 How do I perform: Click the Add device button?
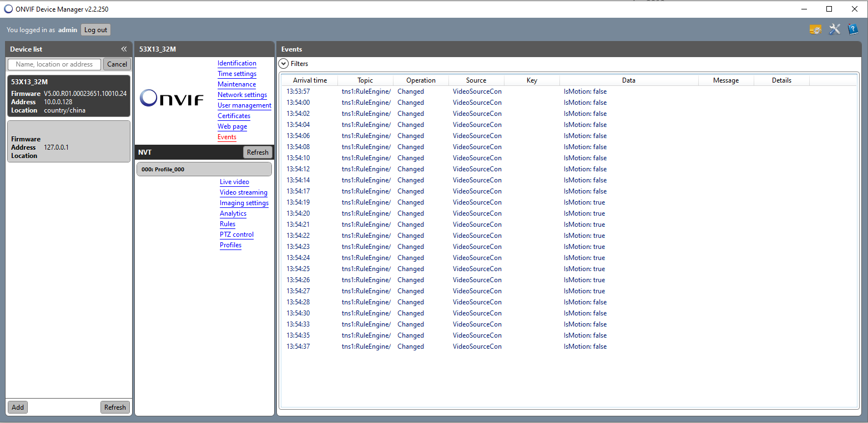point(18,407)
